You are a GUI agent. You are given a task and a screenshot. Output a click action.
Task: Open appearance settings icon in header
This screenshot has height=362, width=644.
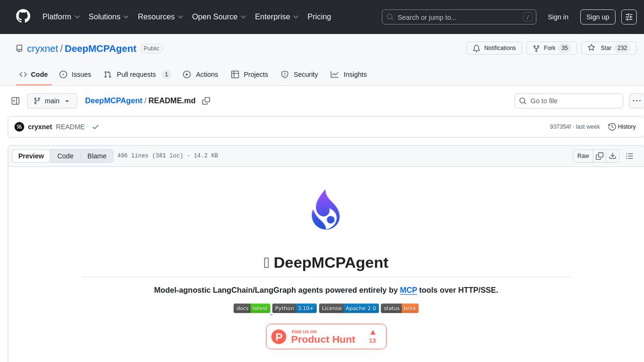[629, 17]
